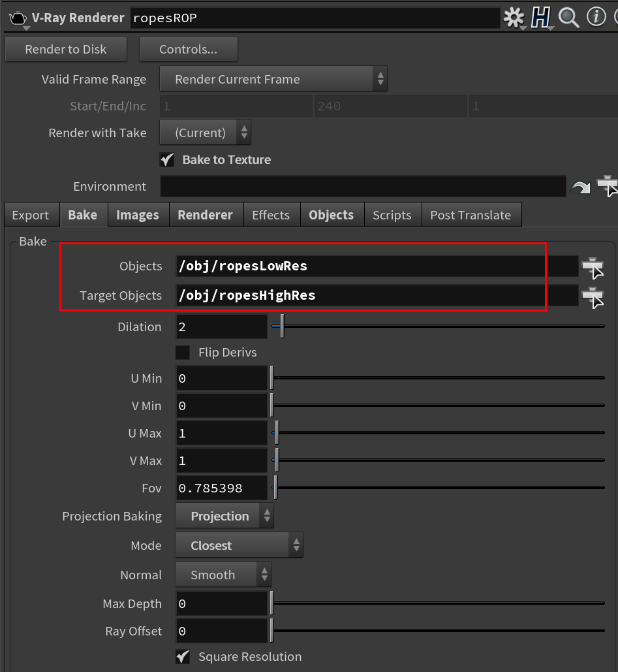
Task: Enable the Flip Derivs checkbox
Action: click(x=183, y=352)
